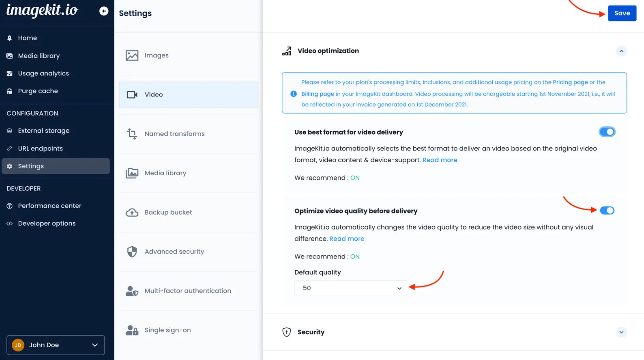Open 'Read more' about video quality optimization
The height and width of the screenshot is (360, 644).
tap(347, 239)
